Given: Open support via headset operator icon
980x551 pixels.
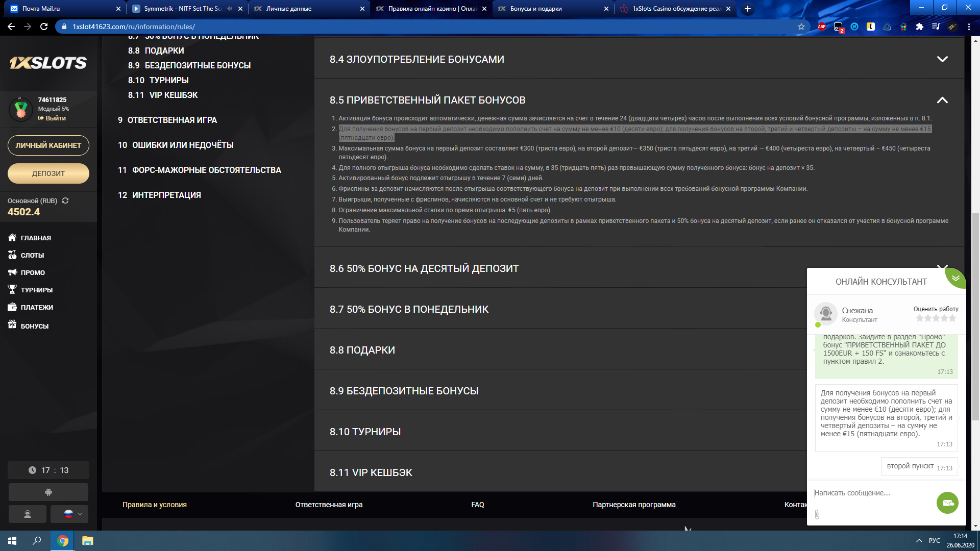Looking at the screenshot, I should 28,514.
